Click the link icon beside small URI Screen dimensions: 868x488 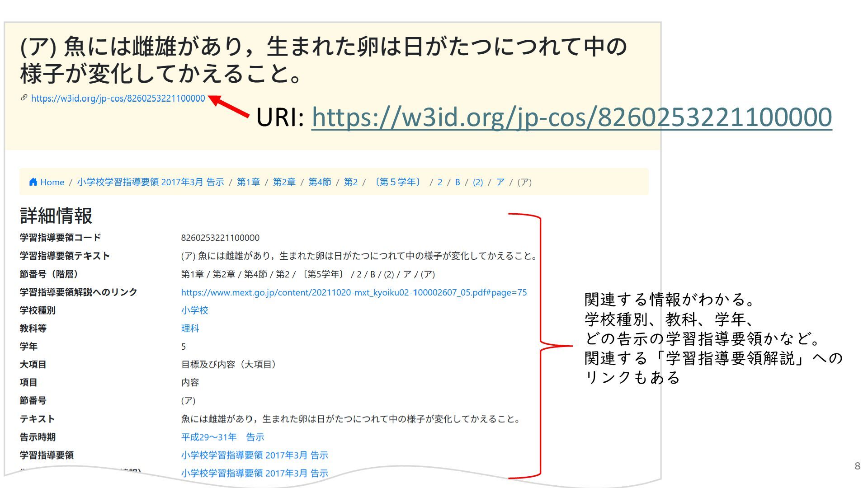(x=24, y=98)
